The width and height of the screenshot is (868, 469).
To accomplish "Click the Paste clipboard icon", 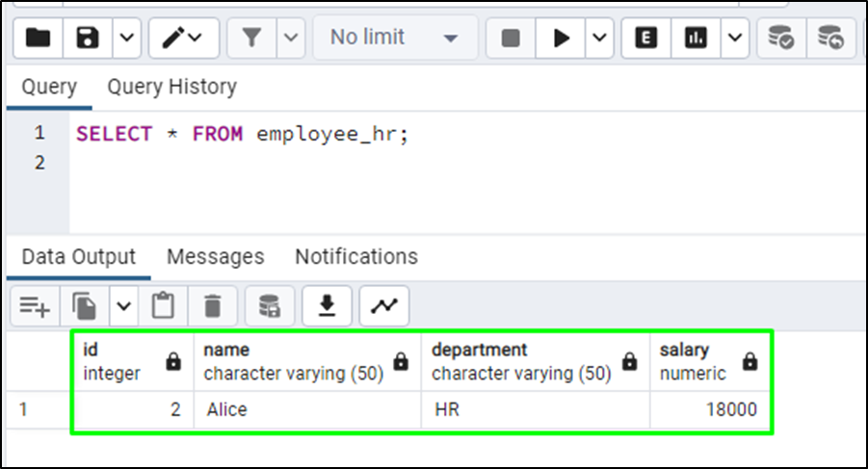I will pos(164,306).
